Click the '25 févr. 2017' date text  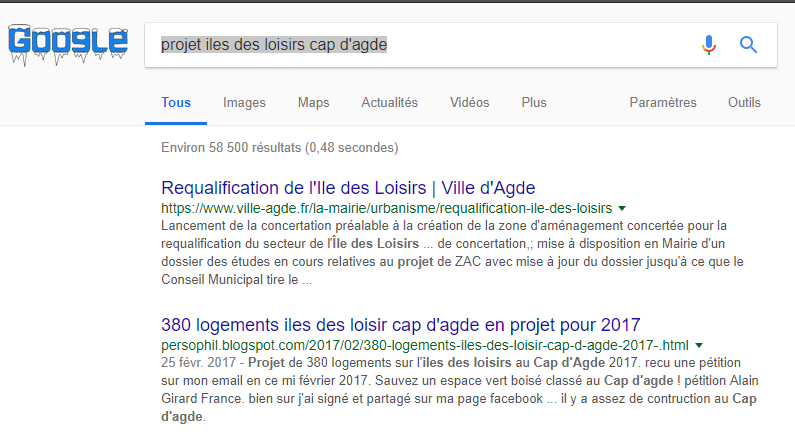[x=199, y=363]
